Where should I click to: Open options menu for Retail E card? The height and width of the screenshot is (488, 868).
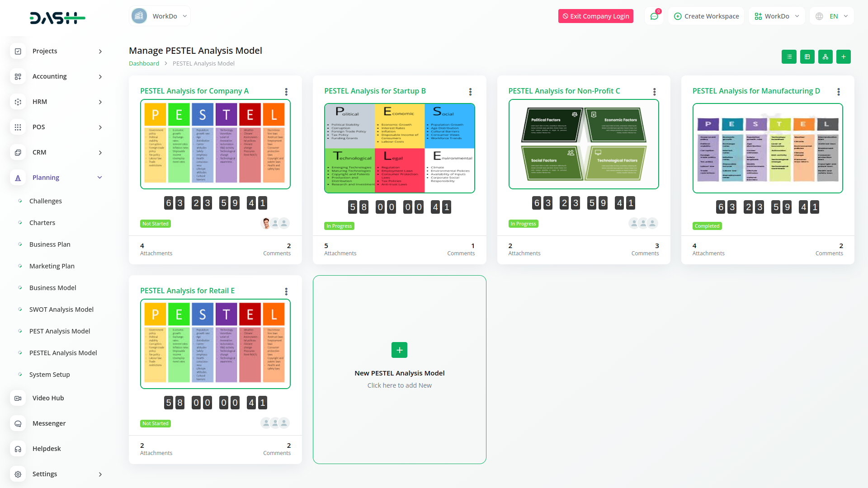[x=286, y=291]
